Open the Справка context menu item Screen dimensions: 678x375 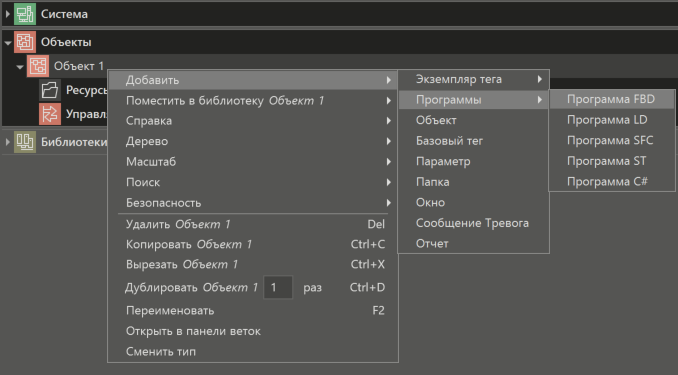click(x=253, y=121)
